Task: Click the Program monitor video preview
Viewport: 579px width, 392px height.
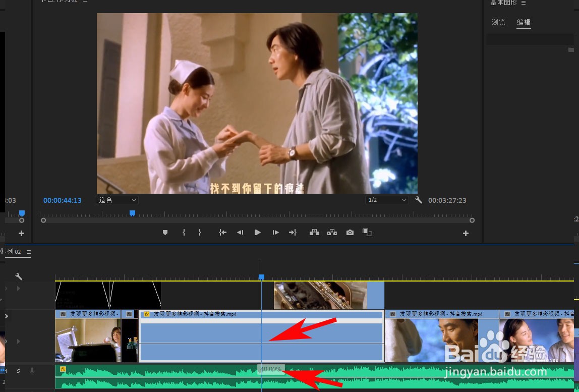Action: pyautogui.click(x=257, y=103)
